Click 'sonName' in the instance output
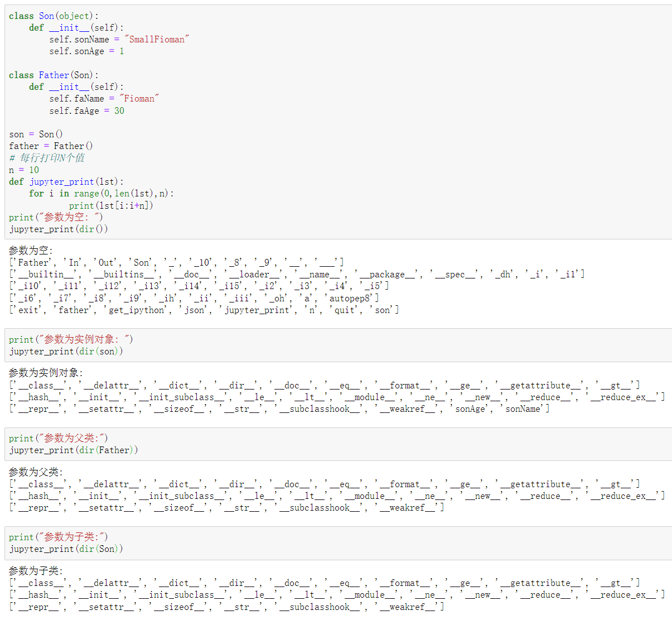 pyautogui.click(x=523, y=408)
